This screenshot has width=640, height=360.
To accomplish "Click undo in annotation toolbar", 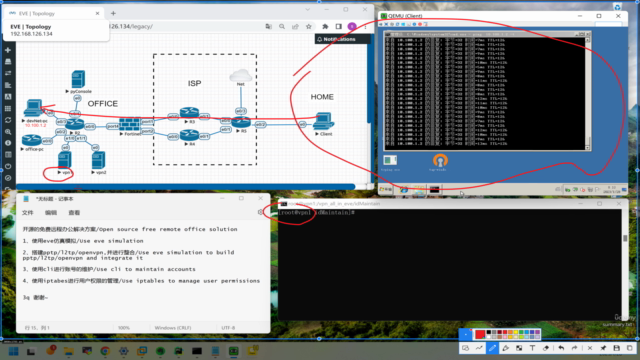I will click(x=561, y=348).
